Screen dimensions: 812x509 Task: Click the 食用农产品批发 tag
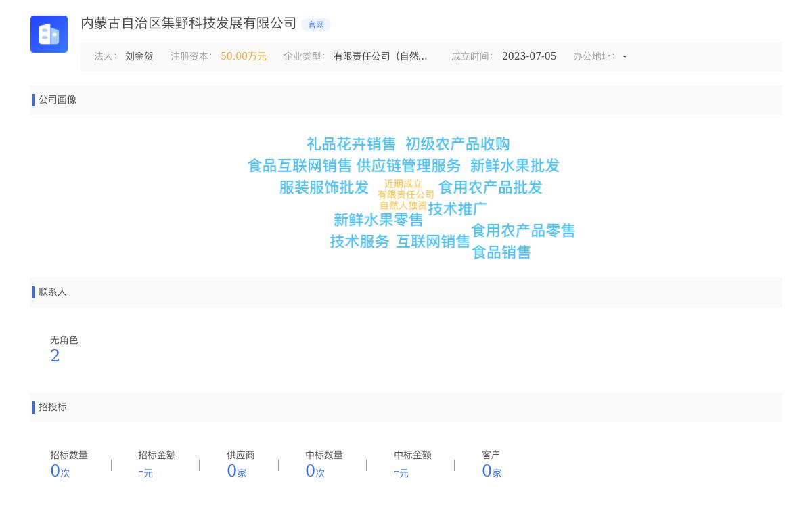coord(490,187)
